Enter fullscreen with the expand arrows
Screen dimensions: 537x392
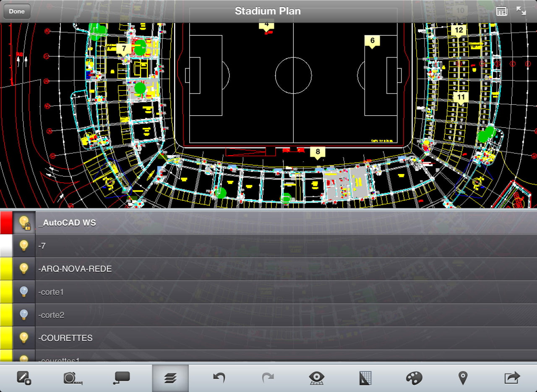click(x=521, y=11)
